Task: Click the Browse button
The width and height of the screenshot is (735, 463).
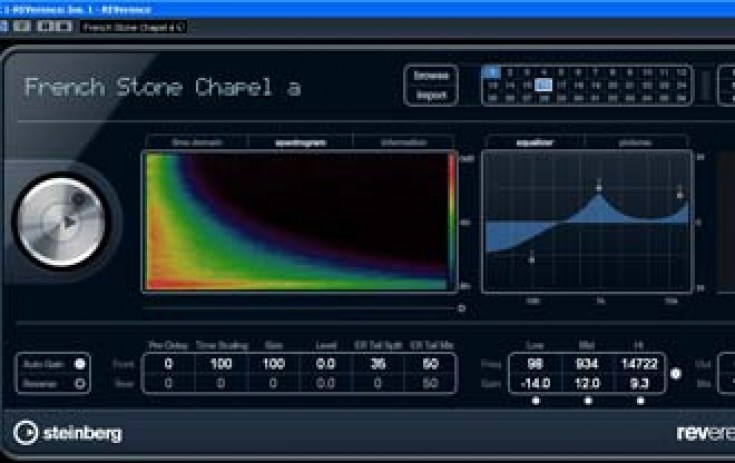Action: (x=431, y=75)
